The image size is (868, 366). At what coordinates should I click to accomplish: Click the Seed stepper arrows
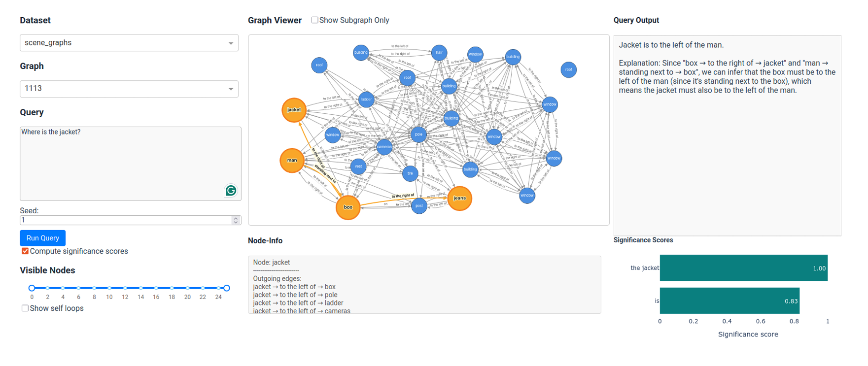pos(236,220)
